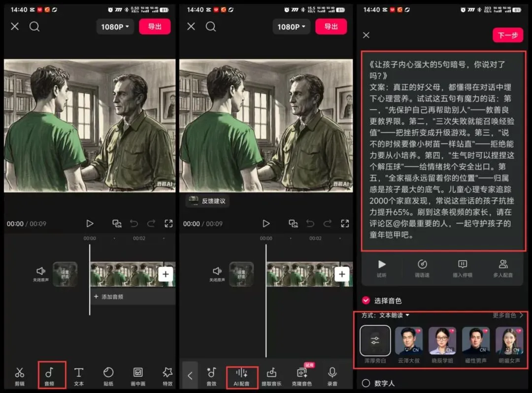
Task: Tap the plus add-clip button in middle timeline
Action: [342, 274]
